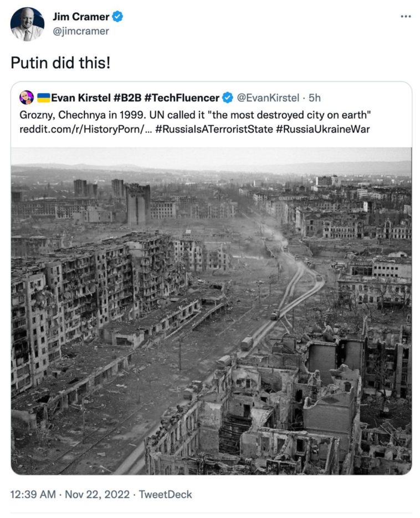
Task: Open the three-dot more options menu
Action: point(406,16)
